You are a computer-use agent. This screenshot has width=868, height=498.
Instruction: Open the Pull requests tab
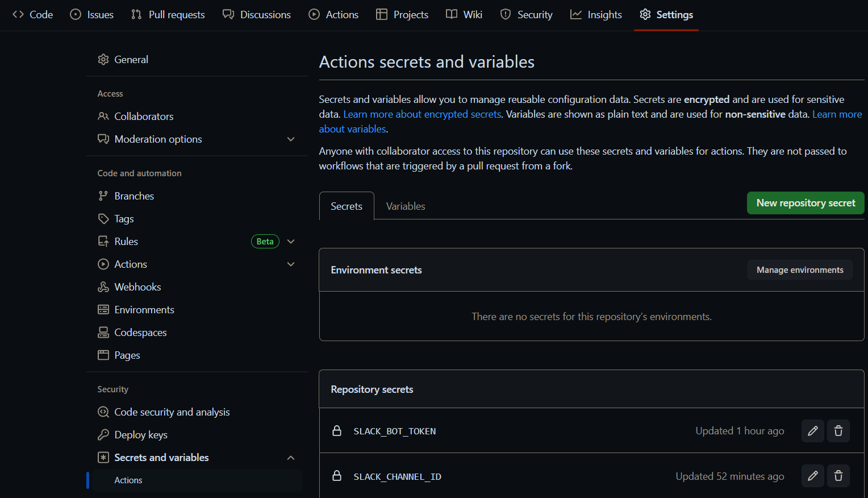pos(168,15)
